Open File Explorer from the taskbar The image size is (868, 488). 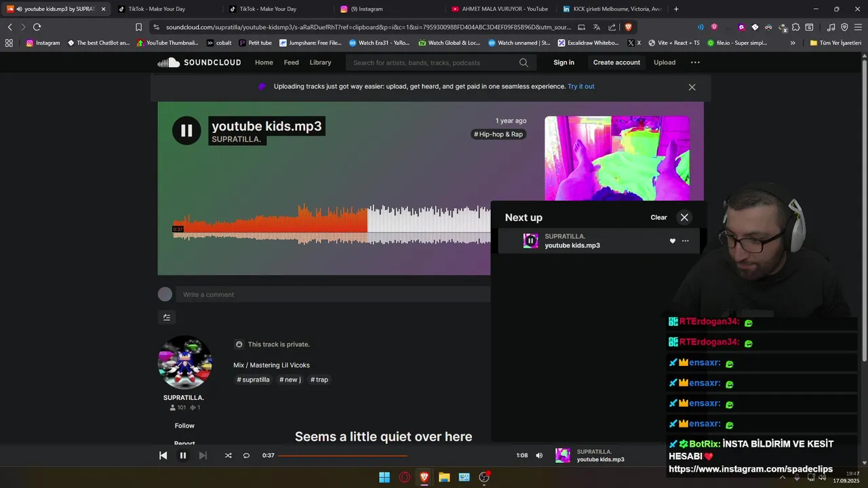click(444, 477)
